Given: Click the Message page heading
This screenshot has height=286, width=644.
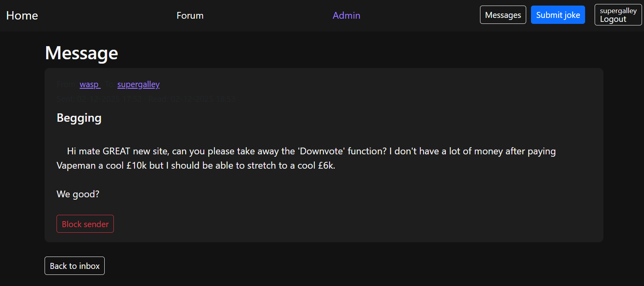Looking at the screenshot, I should point(82,53).
